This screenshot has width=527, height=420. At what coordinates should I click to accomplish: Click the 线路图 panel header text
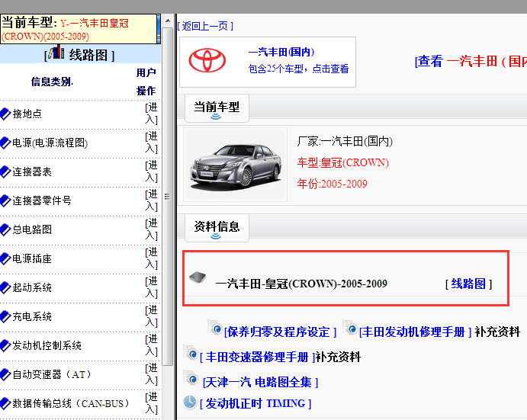coord(88,55)
